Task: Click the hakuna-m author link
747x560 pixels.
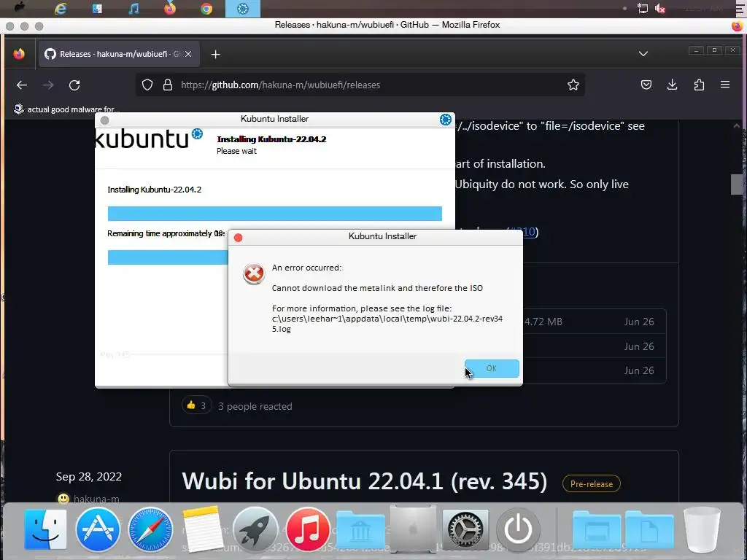Action: [96, 499]
